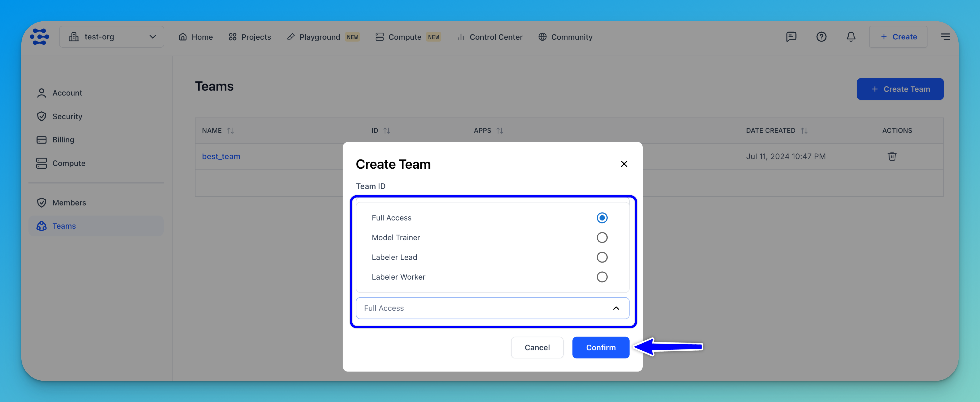Click the Security shield icon

(41, 116)
